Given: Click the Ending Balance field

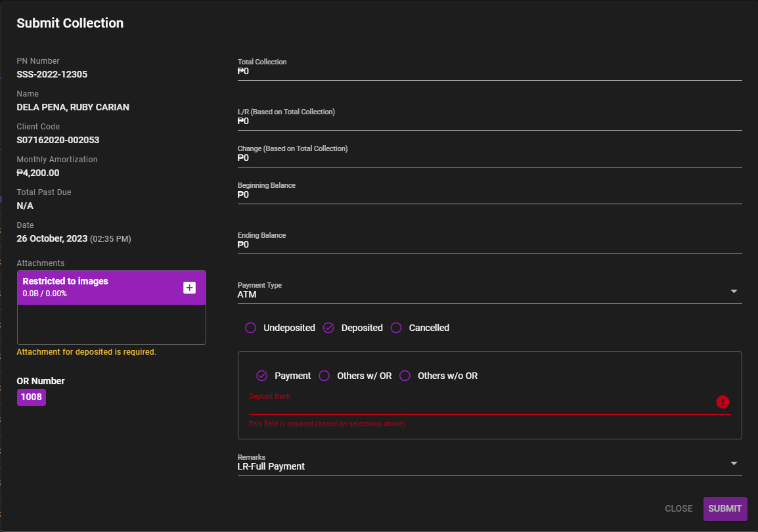Looking at the screenshot, I should coord(489,242).
